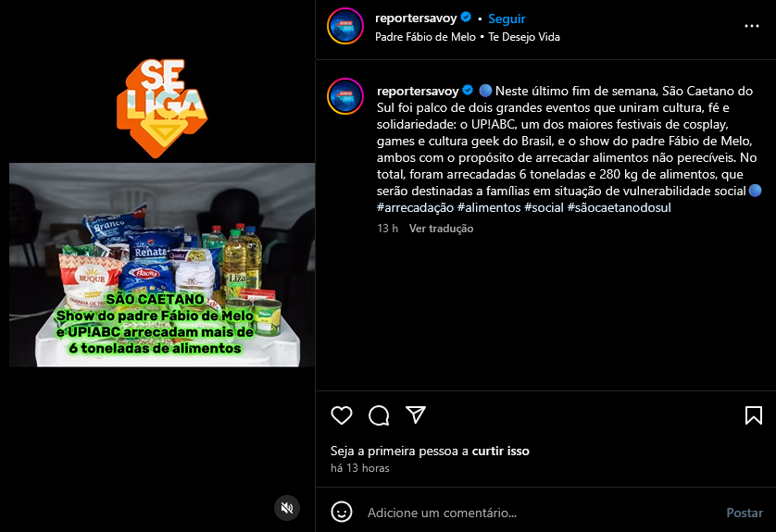Open the #alimentos hashtag

coord(488,207)
